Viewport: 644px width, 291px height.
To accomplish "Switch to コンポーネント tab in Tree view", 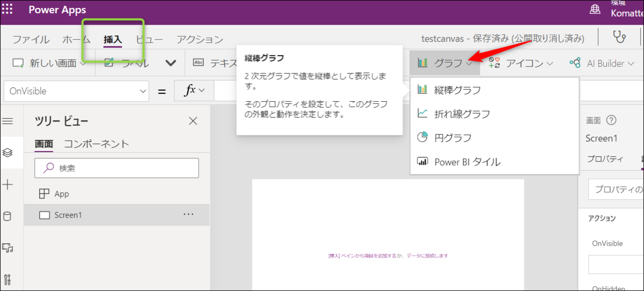I will tap(97, 144).
